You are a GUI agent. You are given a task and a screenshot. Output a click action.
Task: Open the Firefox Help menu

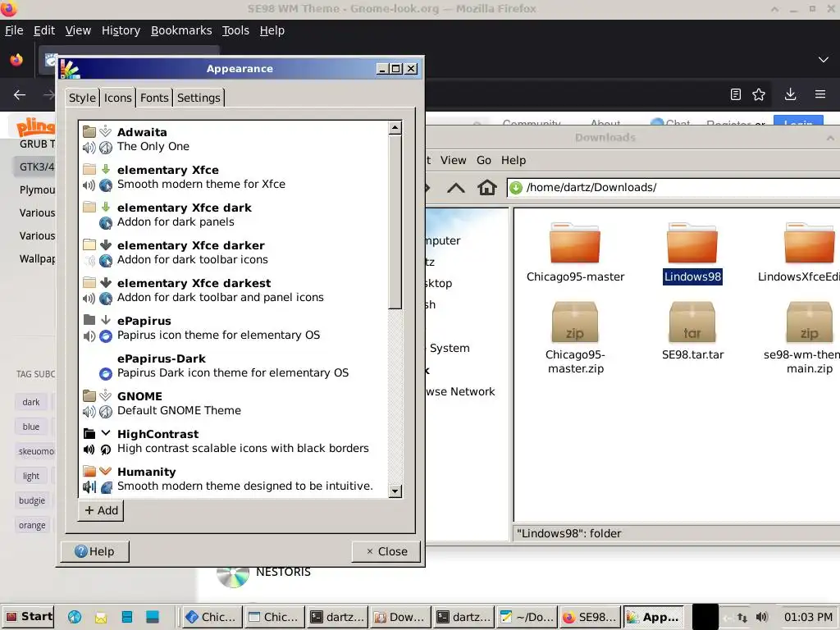pos(272,30)
